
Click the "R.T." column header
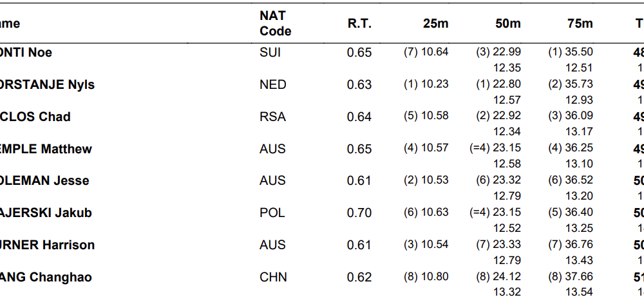coord(359,24)
